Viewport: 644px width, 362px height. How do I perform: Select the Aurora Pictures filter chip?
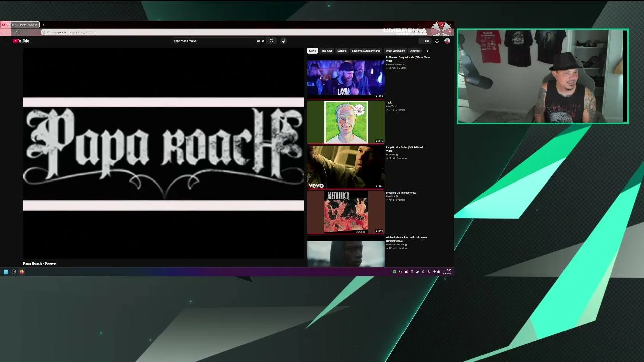366,51
